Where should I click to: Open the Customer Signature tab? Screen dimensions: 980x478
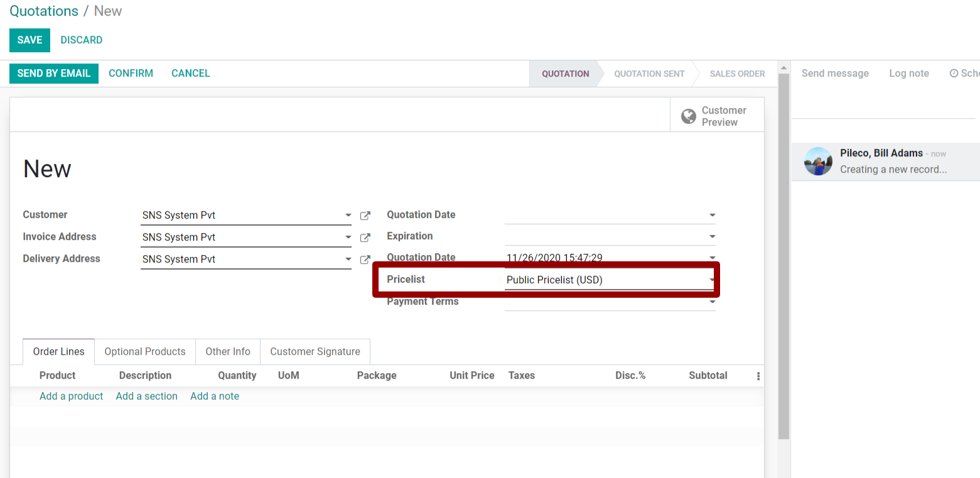315,352
